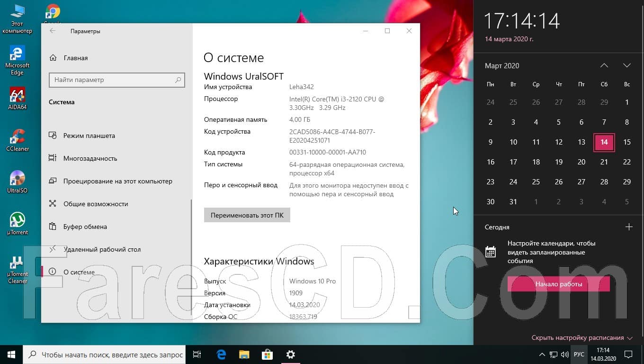The height and width of the screenshot is (364, 644).
Task: Click the volume tray icon
Action: pyautogui.click(x=564, y=355)
